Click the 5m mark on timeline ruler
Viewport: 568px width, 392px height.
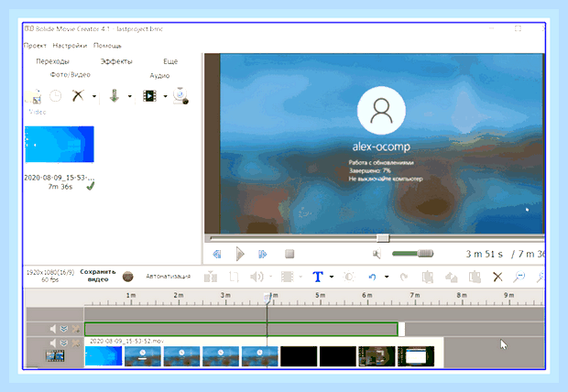pyautogui.click(x=320, y=295)
